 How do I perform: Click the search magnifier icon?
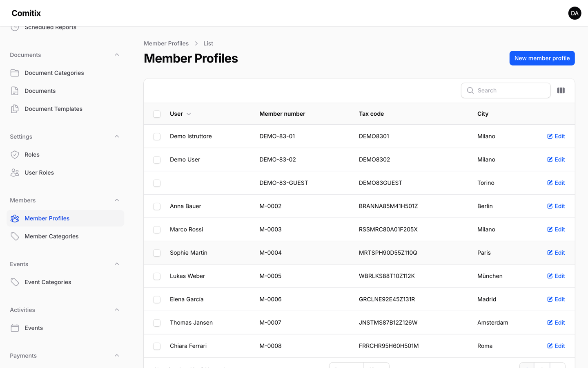click(x=470, y=90)
